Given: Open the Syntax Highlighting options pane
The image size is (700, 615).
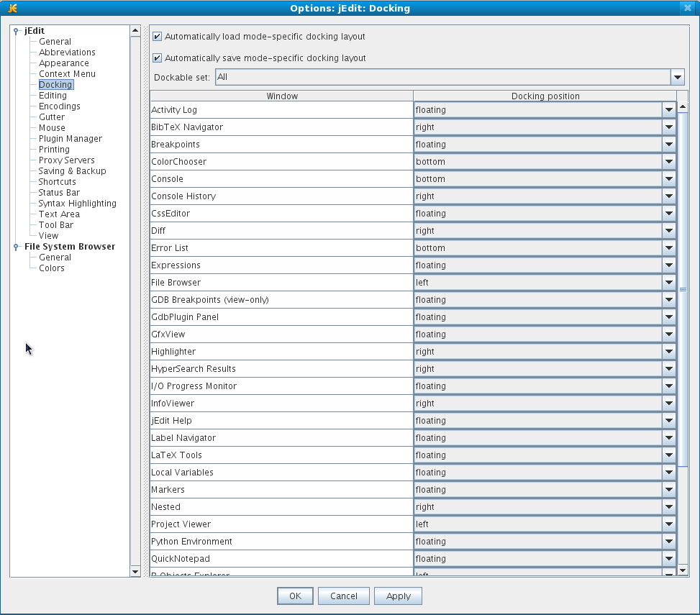Looking at the screenshot, I should (77, 204).
